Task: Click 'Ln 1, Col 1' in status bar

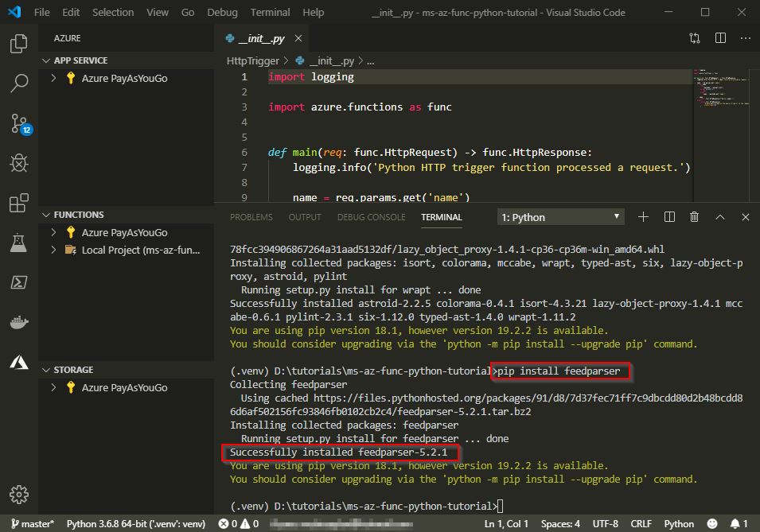Action: [506, 524]
